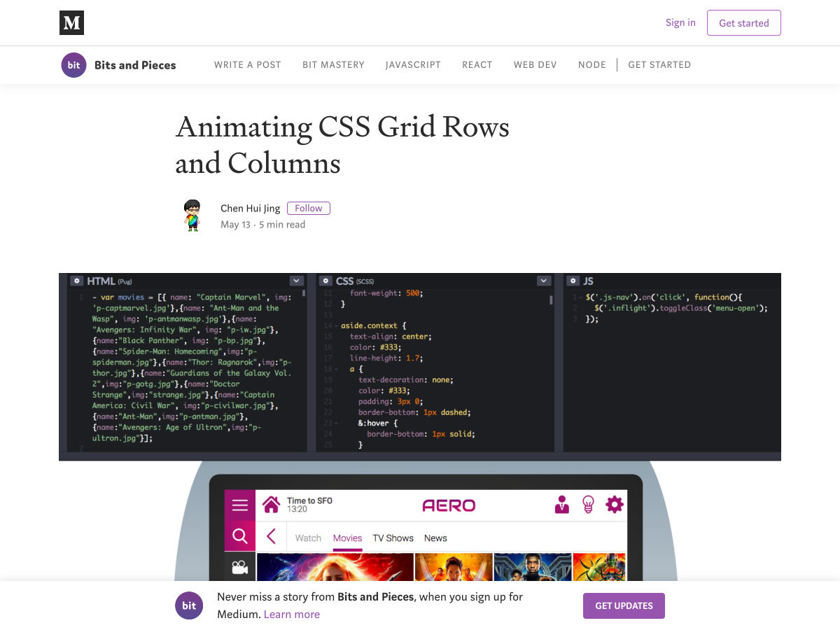This screenshot has height=630, width=840.
Task: Open BIT MASTERY nav item
Action: coord(333,64)
